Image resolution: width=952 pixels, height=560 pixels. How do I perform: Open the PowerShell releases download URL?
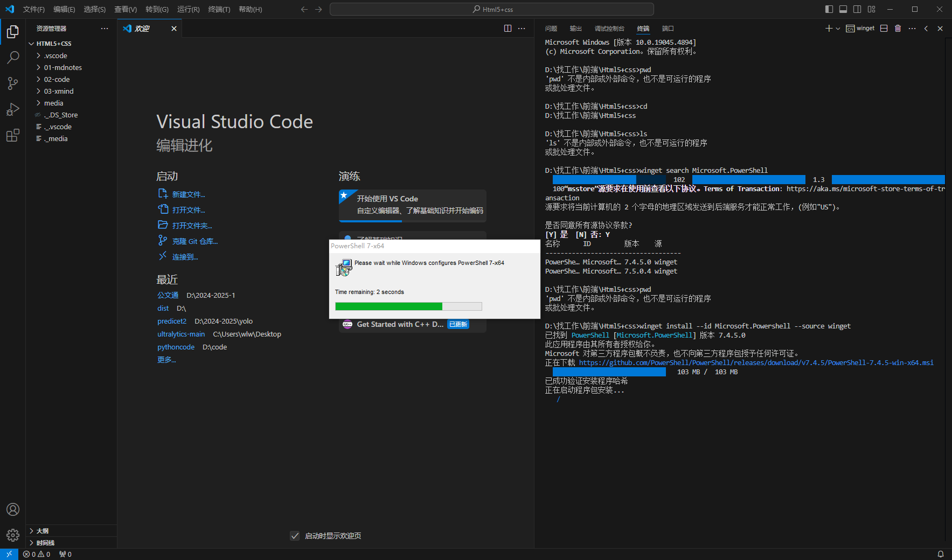click(x=756, y=362)
